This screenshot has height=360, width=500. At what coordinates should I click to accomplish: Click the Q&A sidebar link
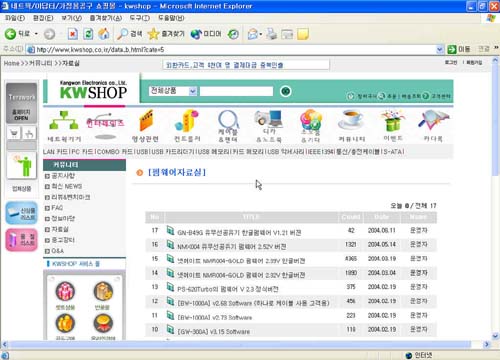click(58, 251)
